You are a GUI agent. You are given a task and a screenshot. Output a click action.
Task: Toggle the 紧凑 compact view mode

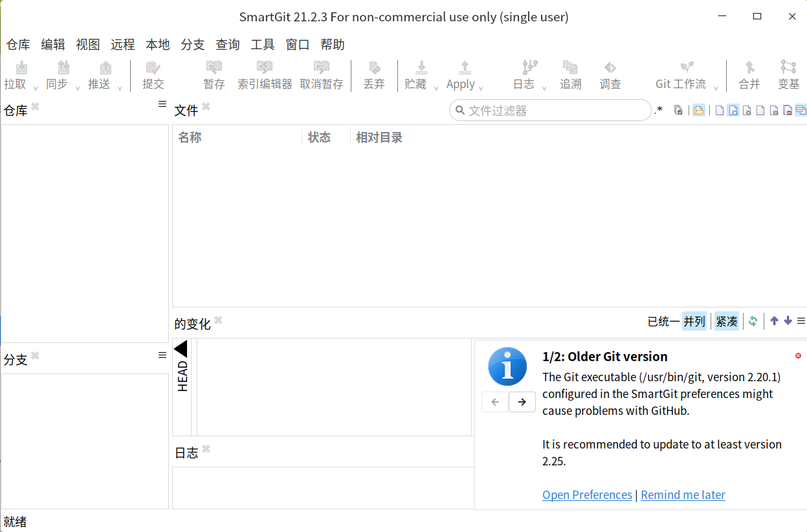click(726, 321)
